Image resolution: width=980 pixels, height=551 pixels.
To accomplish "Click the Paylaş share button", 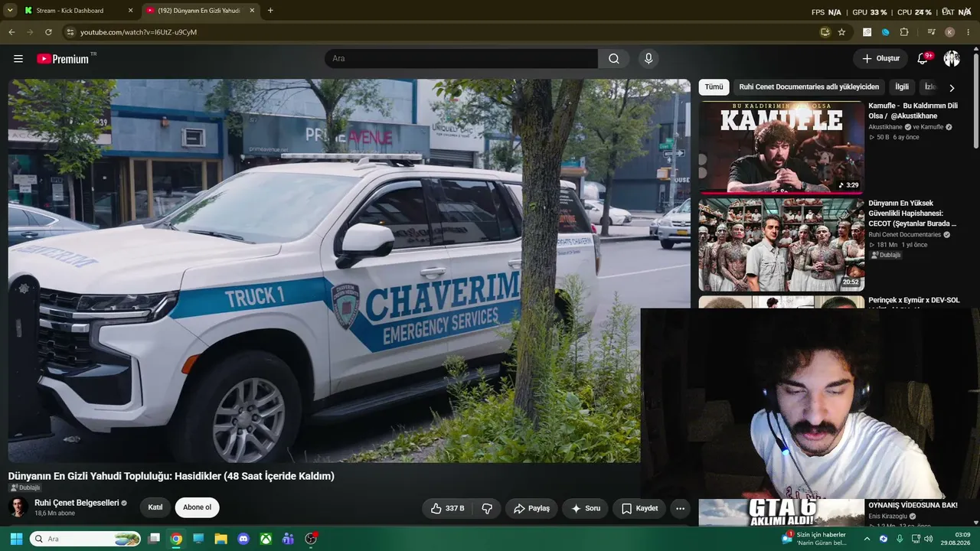I will click(531, 508).
